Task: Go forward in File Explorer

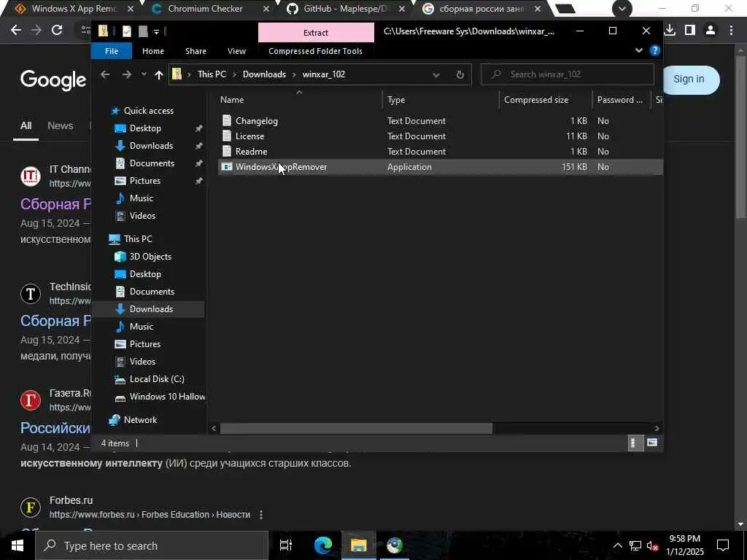Action: tap(127, 74)
